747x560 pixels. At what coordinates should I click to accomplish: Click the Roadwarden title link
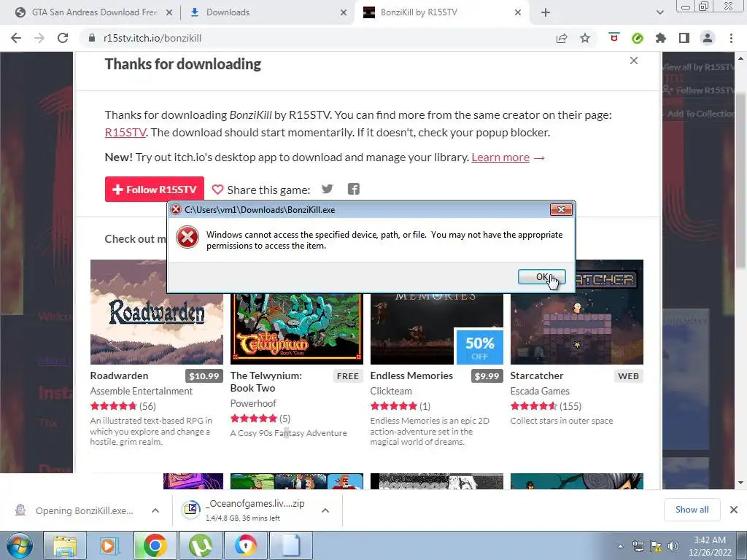tap(119, 376)
